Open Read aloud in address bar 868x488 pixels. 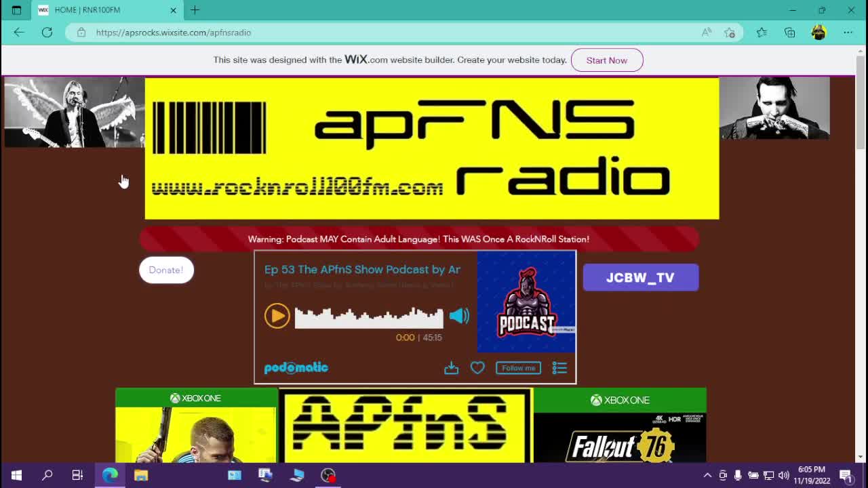(x=707, y=33)
